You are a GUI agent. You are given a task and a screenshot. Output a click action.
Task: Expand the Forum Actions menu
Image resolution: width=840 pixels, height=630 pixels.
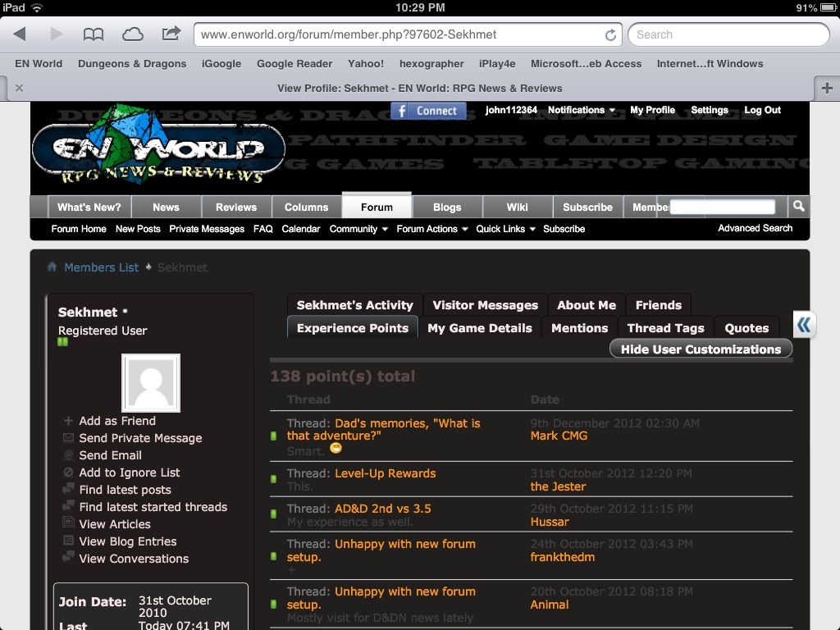(x=432, y=229)
